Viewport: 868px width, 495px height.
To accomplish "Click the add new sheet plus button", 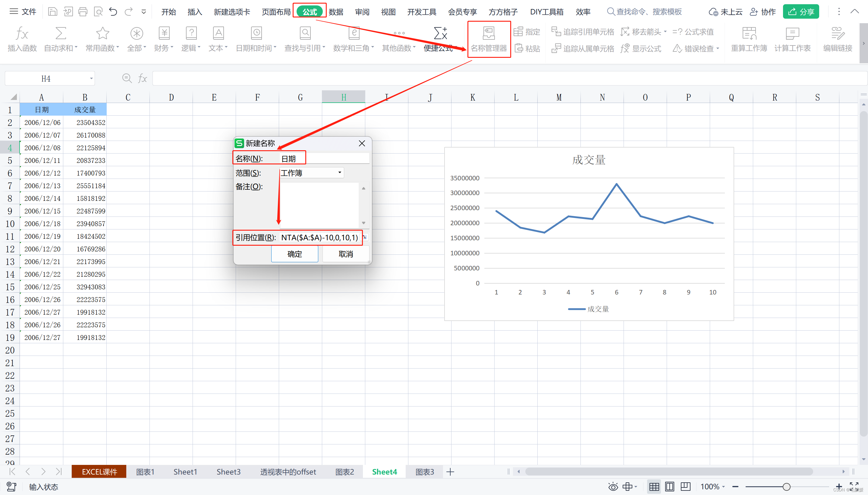I will click(450, 472).
